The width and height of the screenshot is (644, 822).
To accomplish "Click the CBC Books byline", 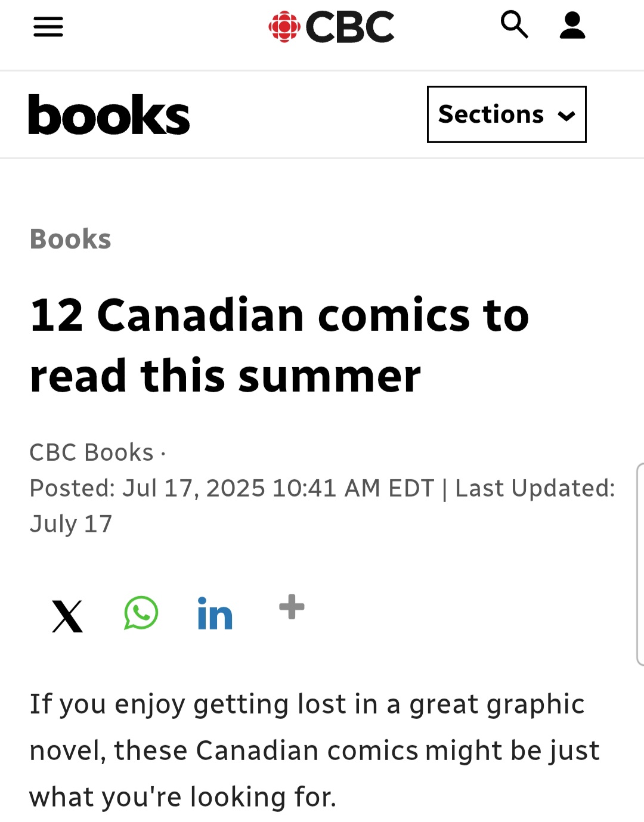I will [x=91, y=452].
